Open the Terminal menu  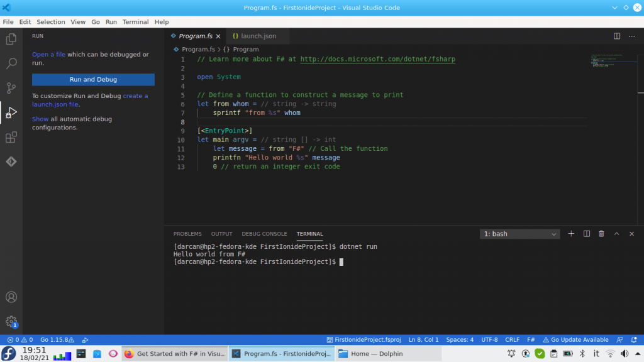click(136, 22)
